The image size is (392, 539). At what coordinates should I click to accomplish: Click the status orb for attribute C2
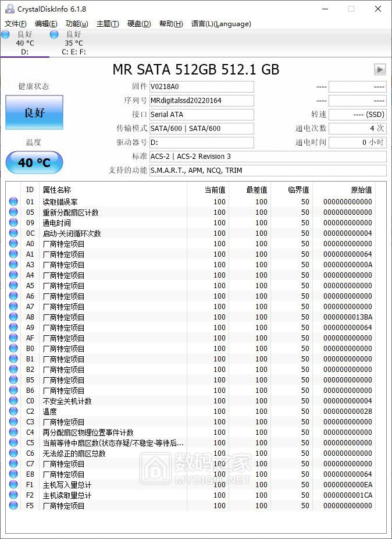click(13, 411)
